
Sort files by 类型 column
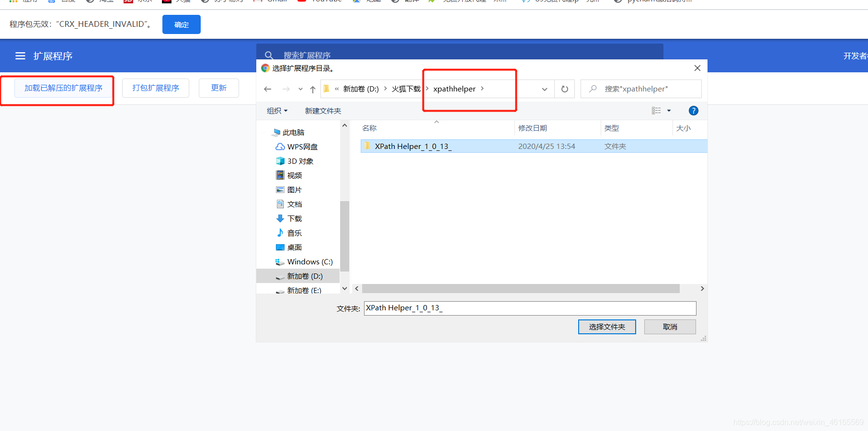pyautogui.click(x=612, y=128)
